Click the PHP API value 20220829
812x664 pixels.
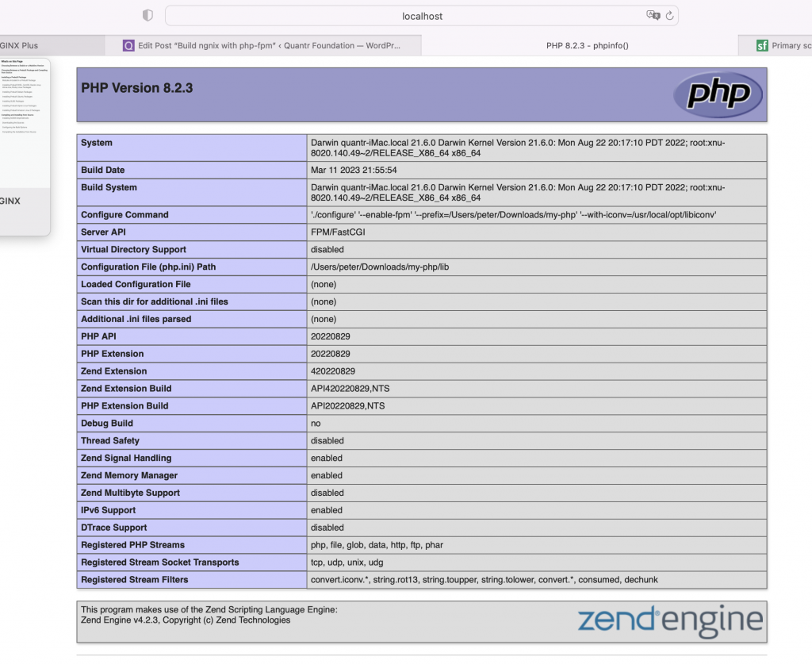331,336
